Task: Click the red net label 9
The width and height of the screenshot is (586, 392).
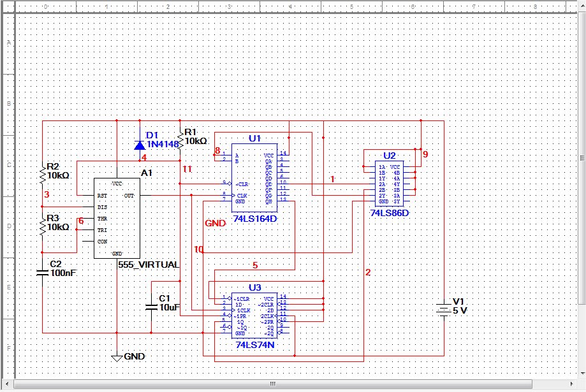Action: click(425, 154)
